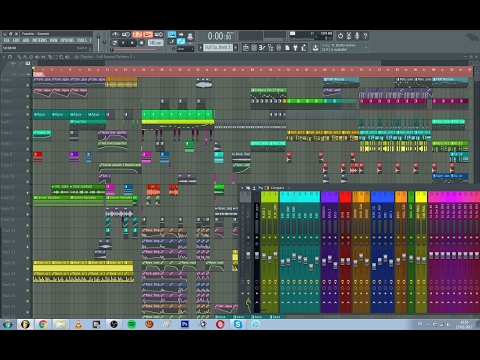The width and height of the screenshot is (480, 360).
Task: Open VLC media player from taskbar
Action: 78,324
